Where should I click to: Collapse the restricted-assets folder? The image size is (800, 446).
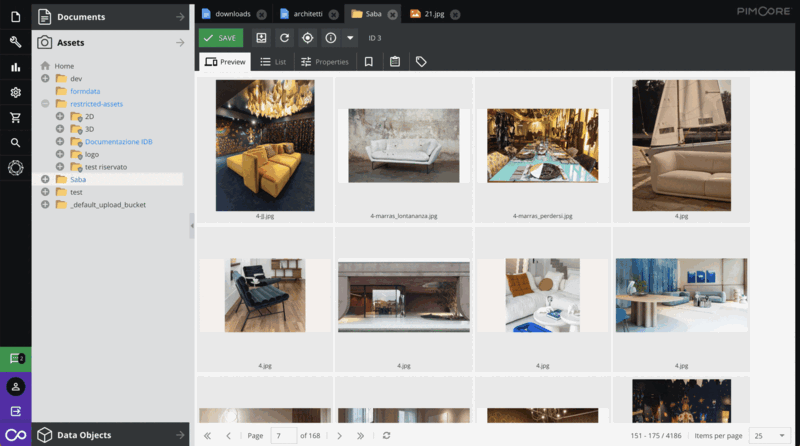[x=45, y=104]
